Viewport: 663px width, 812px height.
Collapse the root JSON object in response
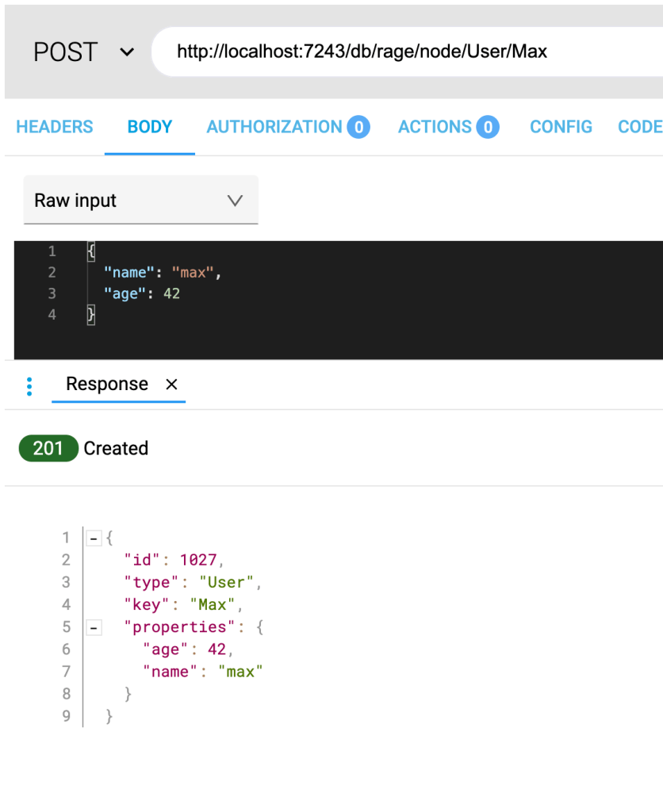(94, 538)
